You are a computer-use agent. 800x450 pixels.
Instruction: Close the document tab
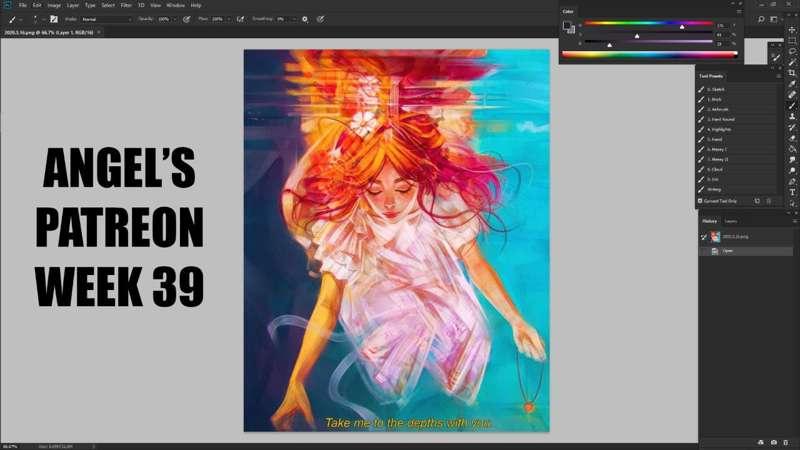coord(99,32)
